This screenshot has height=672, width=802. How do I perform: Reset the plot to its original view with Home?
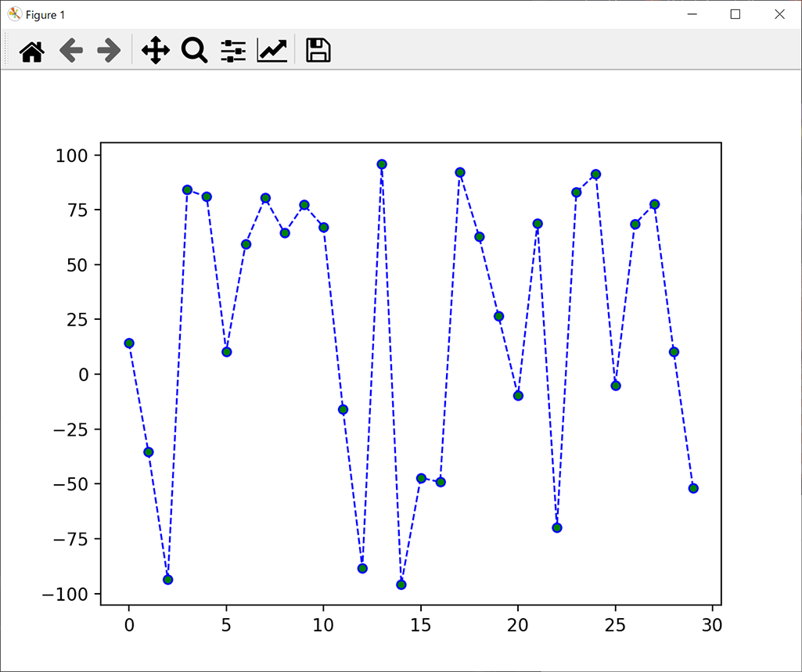coord(32,50)
